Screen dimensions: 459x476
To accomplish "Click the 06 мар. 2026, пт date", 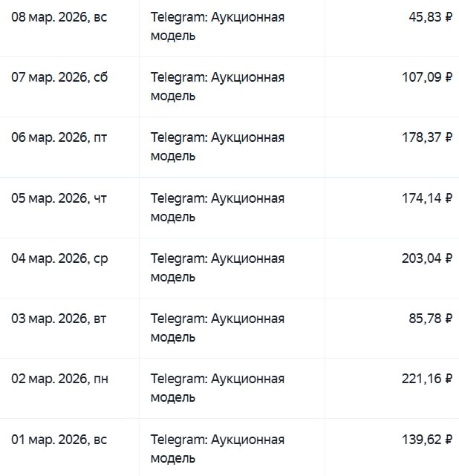I will [59, 137].
